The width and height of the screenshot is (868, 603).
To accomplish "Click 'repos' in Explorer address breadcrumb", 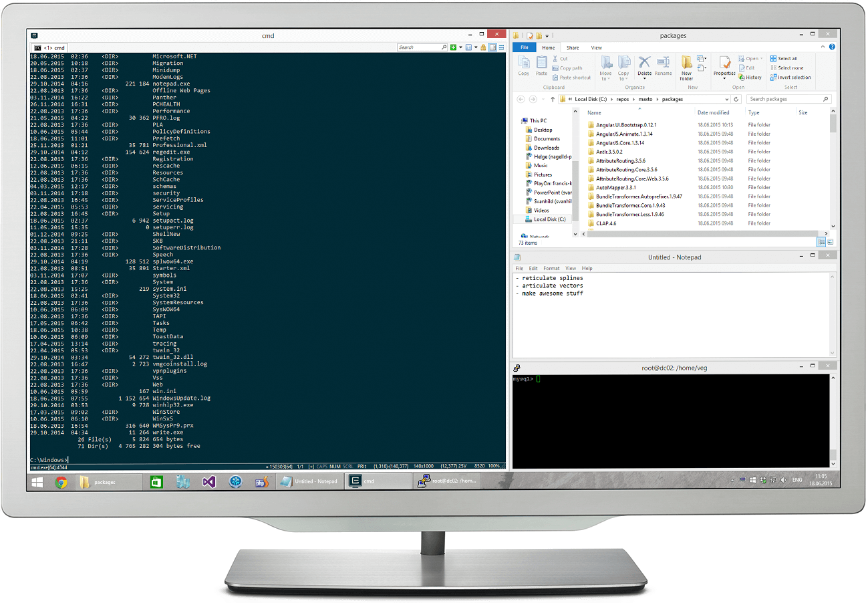I will (622, 99).
